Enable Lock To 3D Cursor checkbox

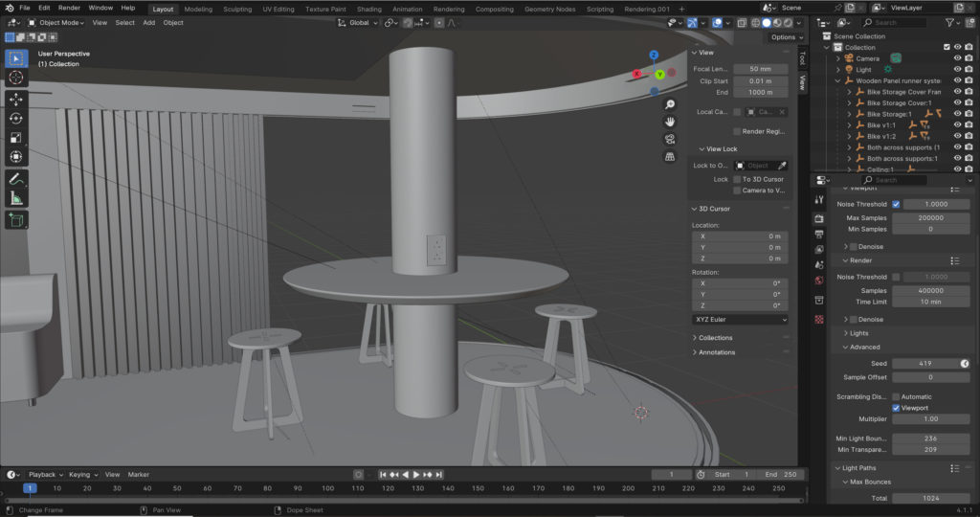pos(737,179)
